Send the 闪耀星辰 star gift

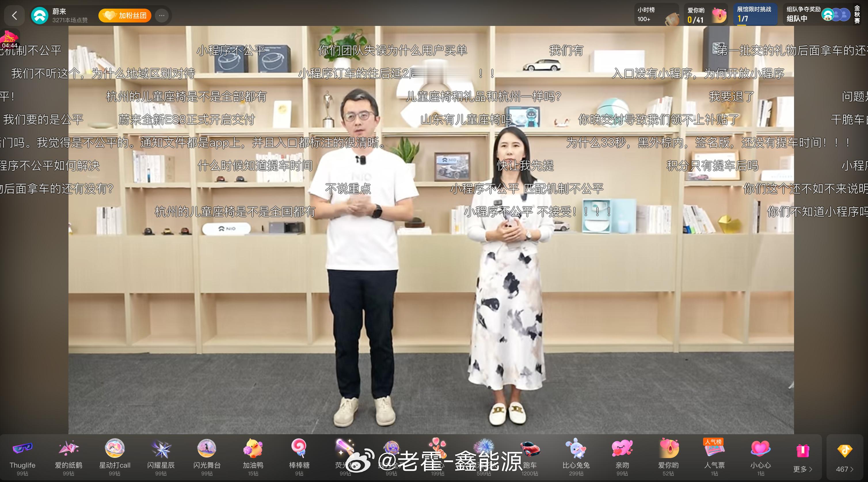(x=161, y=458)
